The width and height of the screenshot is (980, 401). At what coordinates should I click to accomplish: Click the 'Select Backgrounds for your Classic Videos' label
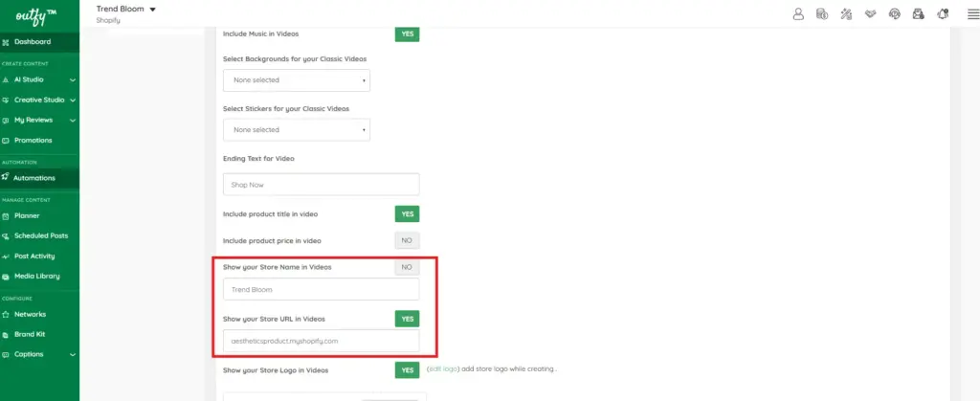click(x=295, y=58)
